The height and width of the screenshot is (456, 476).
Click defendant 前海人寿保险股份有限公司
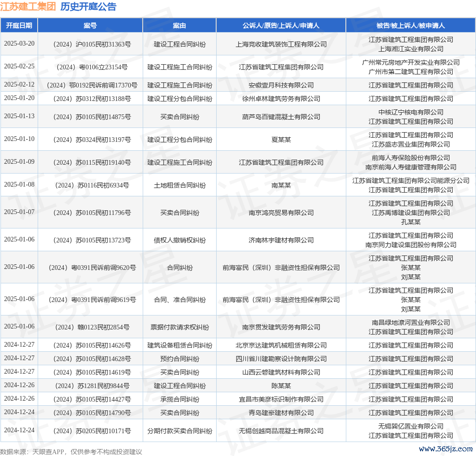click(411, 158)
